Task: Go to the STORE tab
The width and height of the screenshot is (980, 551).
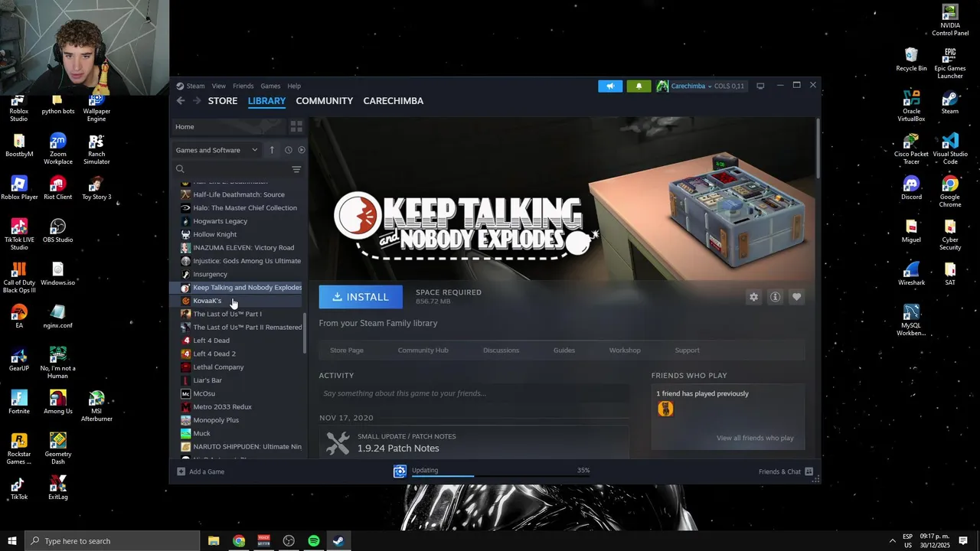Action: coord(223,101)
